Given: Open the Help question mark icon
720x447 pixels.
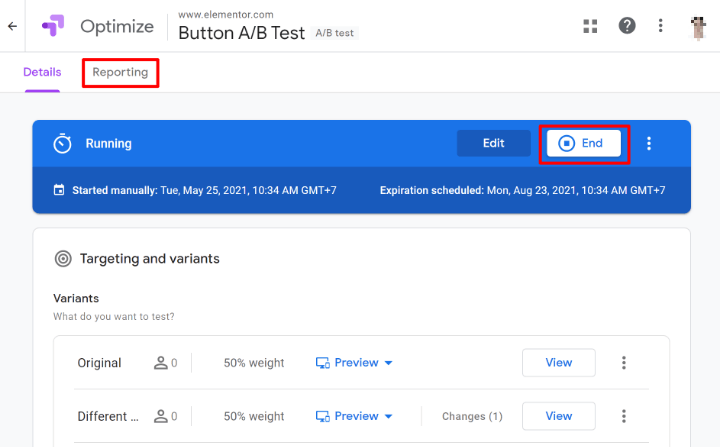Looking at the screenshot, I should (627, 26).
